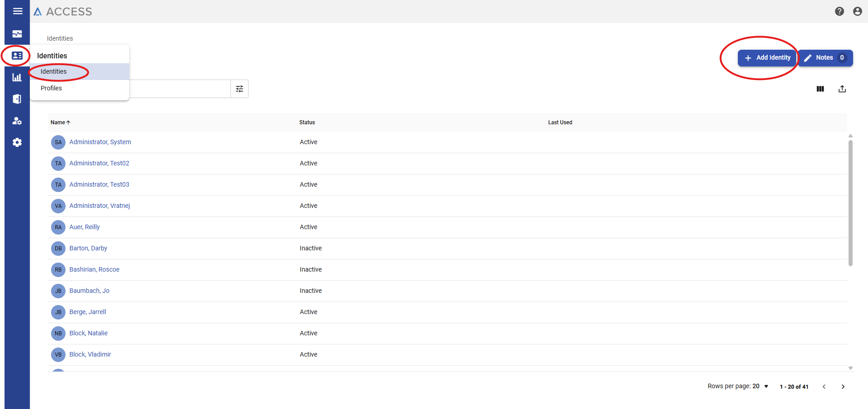Open the user administration sidebar icon

click(x=17, y=121)
